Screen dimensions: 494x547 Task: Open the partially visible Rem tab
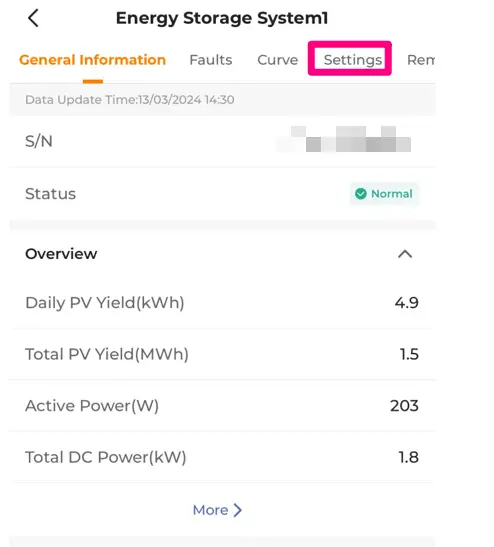(x=421, y=60)
